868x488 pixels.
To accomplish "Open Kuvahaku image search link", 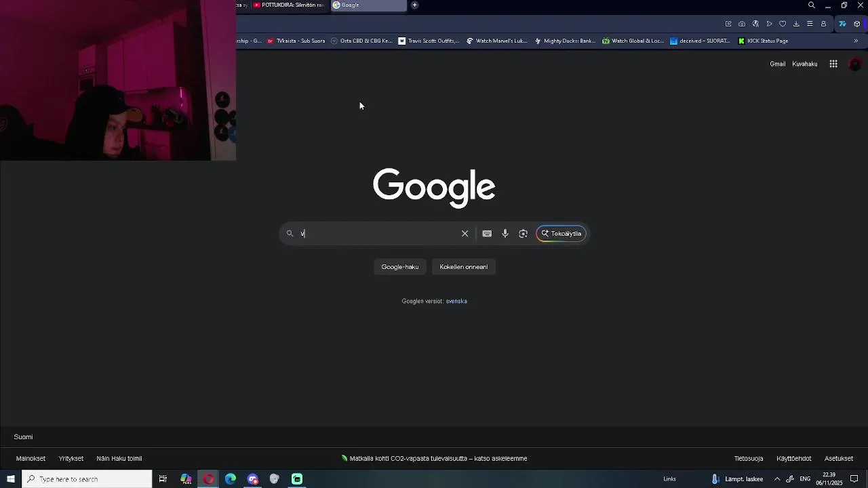I will pyautogui.click(x=805, y=64).
